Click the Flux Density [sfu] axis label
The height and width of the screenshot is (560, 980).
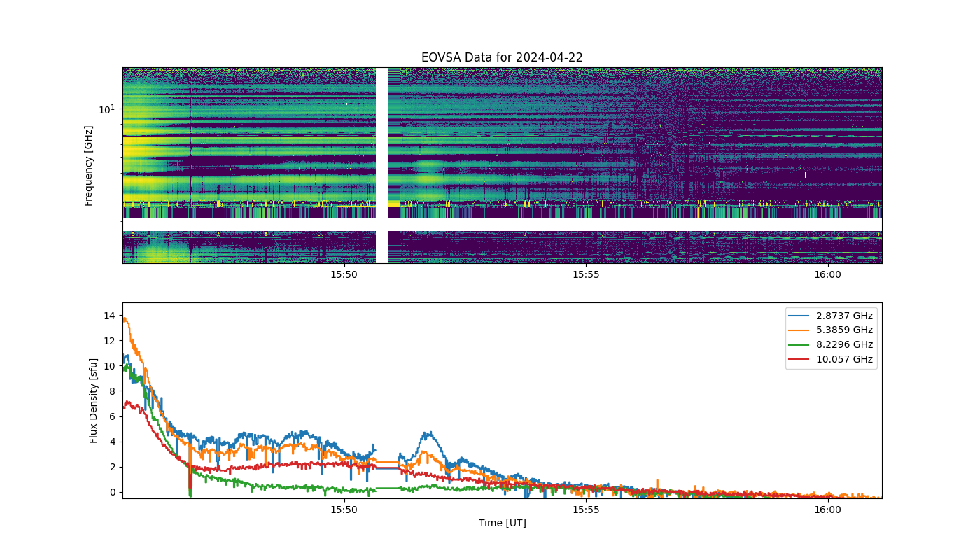(93, 400)
